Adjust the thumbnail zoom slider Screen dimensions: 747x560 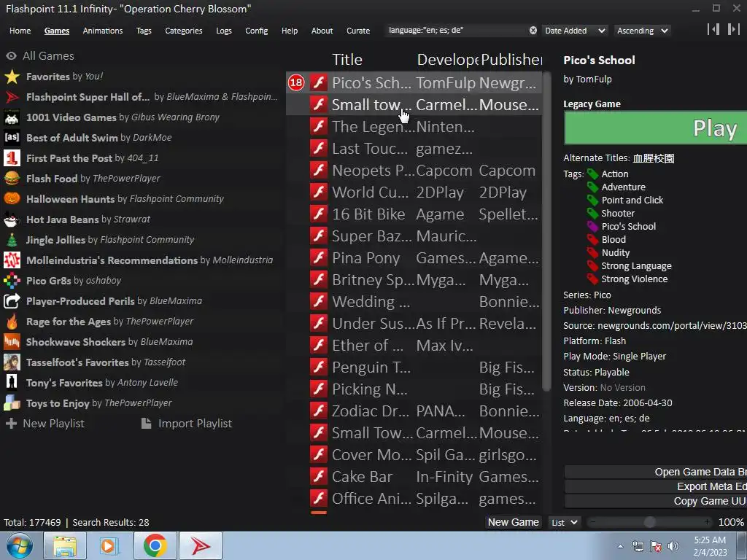point(649,522)
